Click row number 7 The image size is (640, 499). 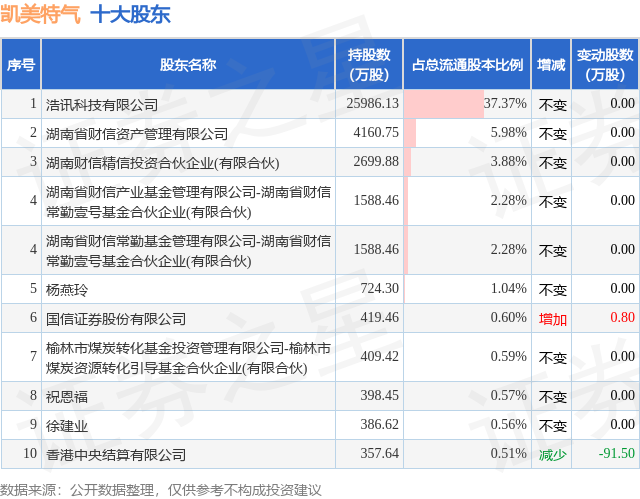[33, 356]
